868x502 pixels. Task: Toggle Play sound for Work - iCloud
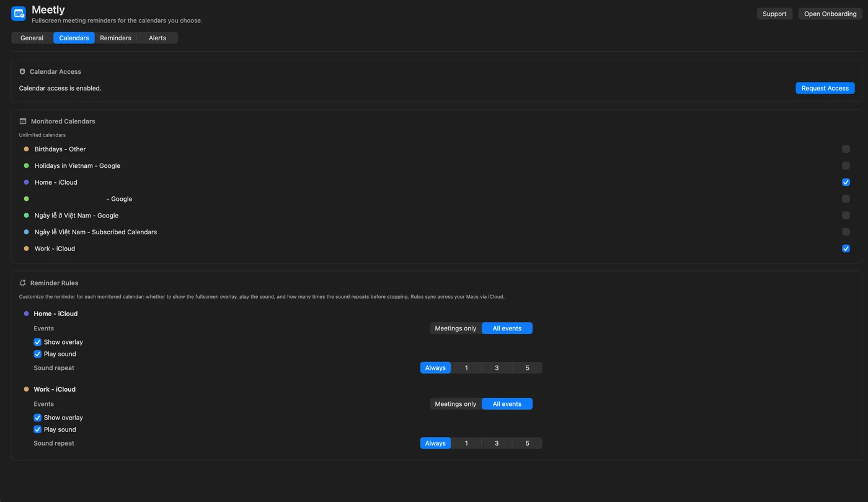pos(38,429)
